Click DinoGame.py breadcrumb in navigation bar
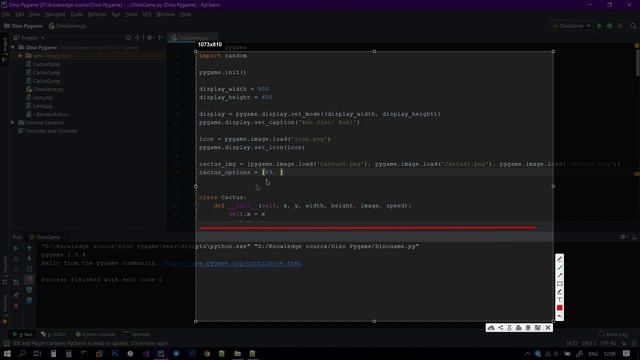640x360 pixels. coord(68,26)
